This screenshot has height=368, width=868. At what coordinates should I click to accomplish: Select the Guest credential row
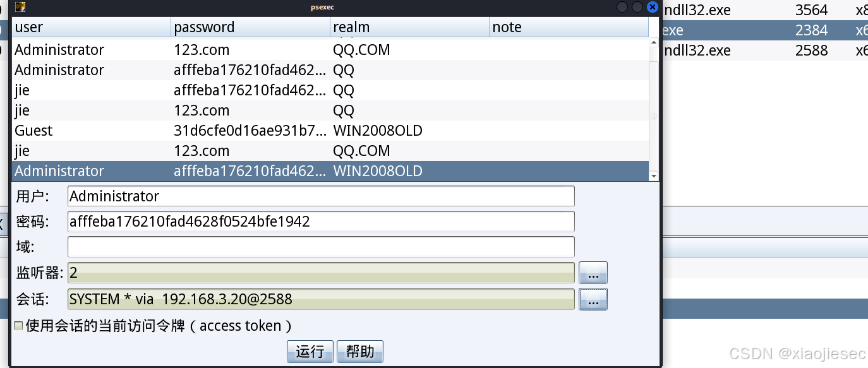tap(330, 131)
